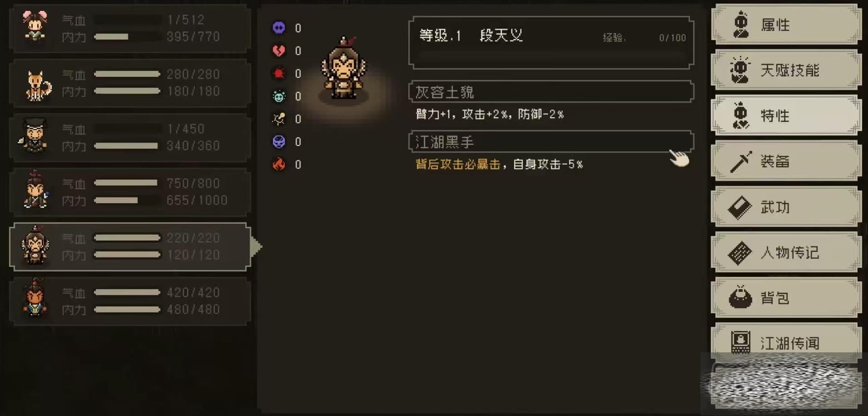Viewport: 868px width, 416px height.
Task: Click the acupoint figure status icon
Action: 279,119
